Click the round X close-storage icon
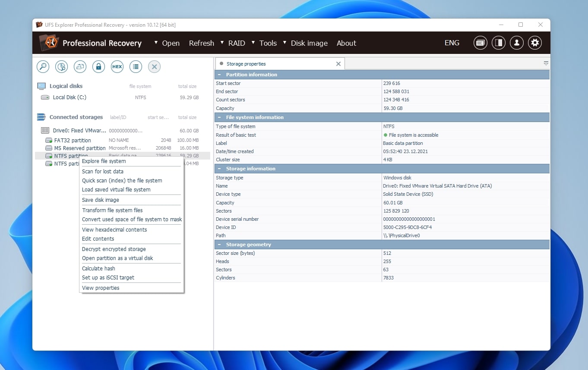This screenshot has width=588, height=370. point(155,66)
